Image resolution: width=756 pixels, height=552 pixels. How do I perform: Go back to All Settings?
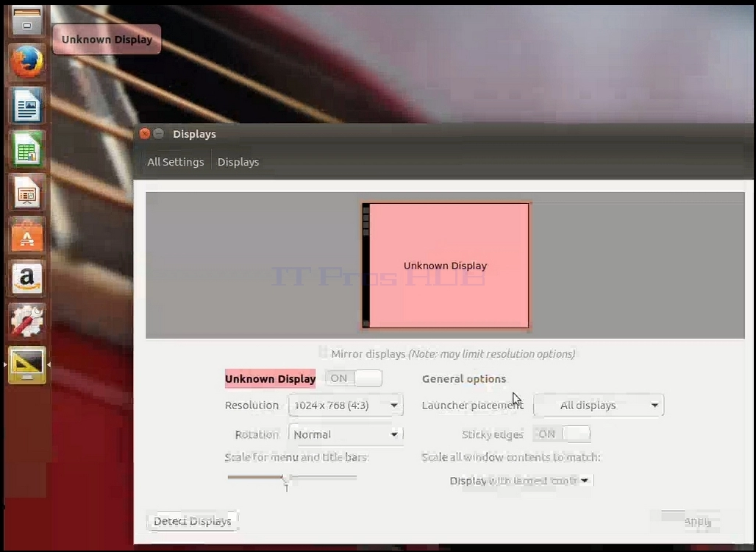click(176, 162)
